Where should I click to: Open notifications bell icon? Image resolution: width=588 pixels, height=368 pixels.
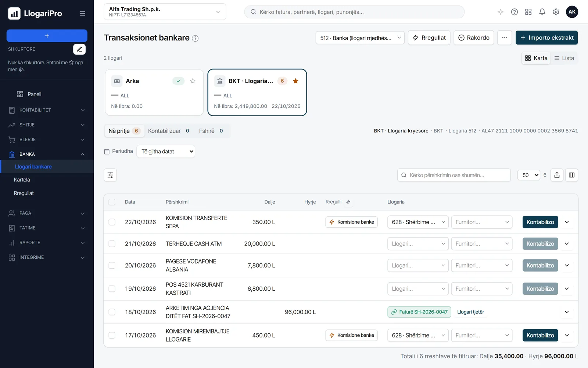pos(542,12)
